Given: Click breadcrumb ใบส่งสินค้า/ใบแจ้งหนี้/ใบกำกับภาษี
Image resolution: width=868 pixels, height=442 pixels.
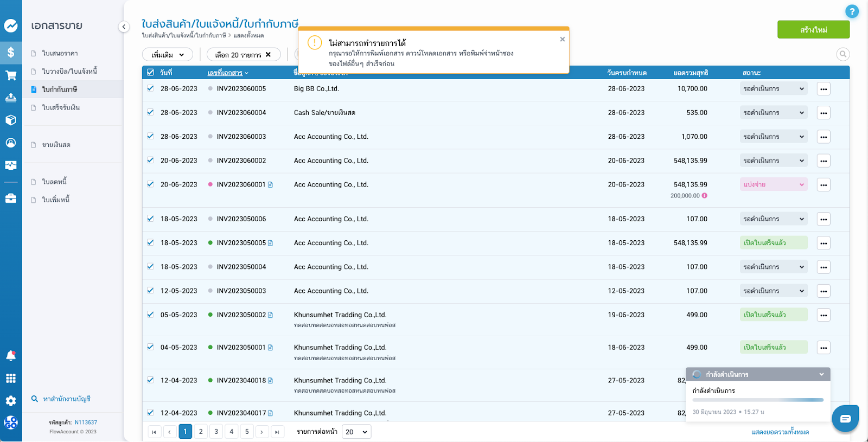Looking at the screenshot, I should 184,35.
